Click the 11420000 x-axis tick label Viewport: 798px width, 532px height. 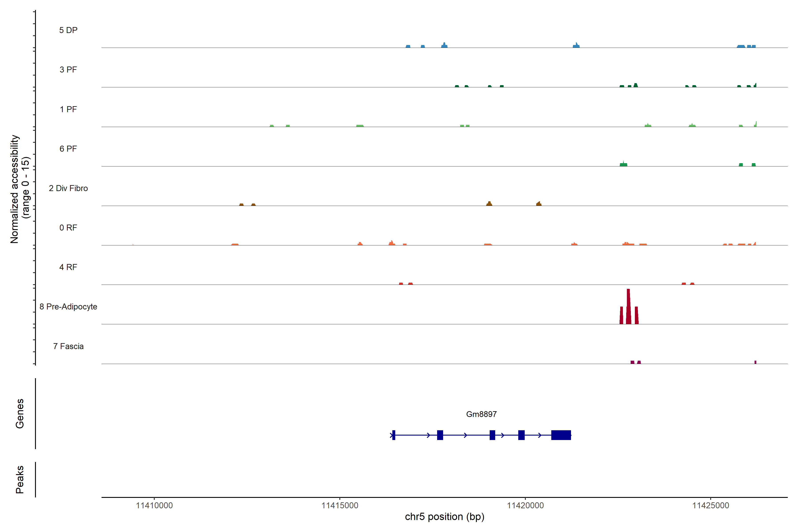(x=525, y=505)
